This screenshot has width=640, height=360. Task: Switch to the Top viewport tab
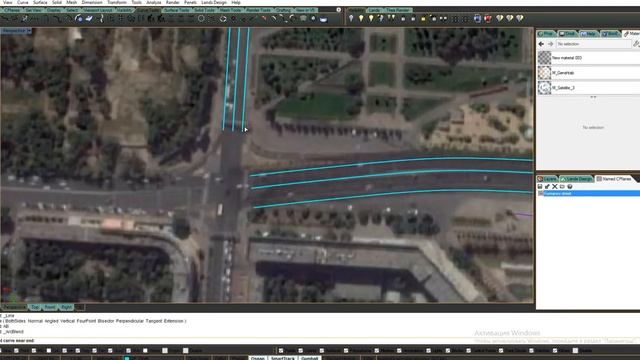coord(36,307)
